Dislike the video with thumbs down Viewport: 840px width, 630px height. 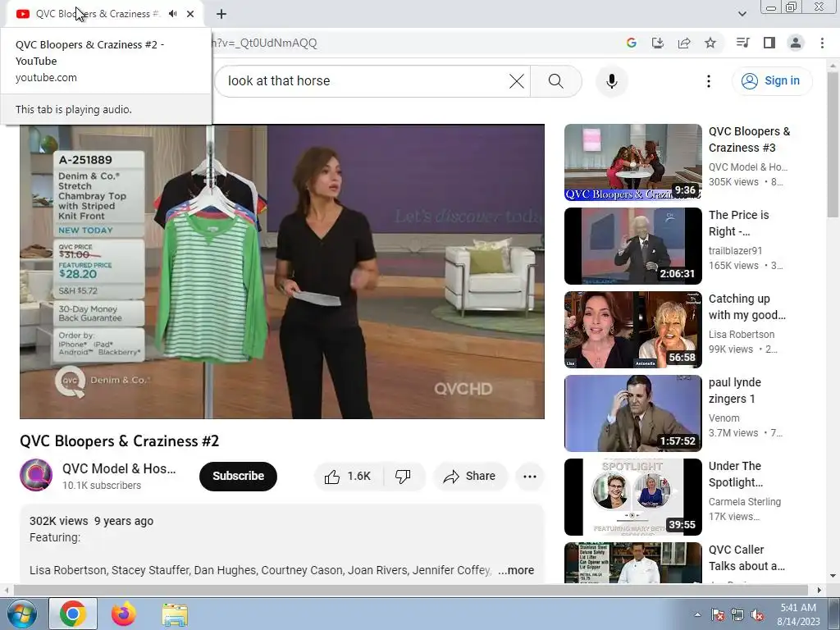403,477
